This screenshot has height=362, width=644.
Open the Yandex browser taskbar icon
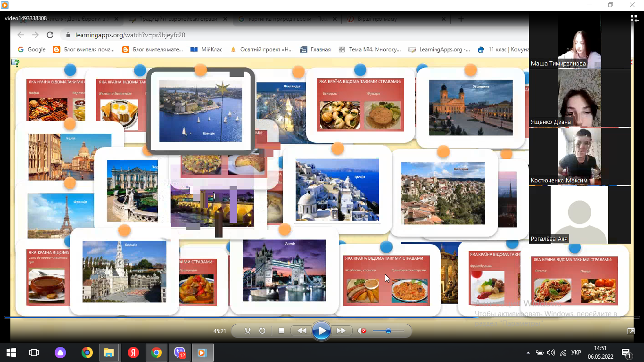[x=133, y=353]
